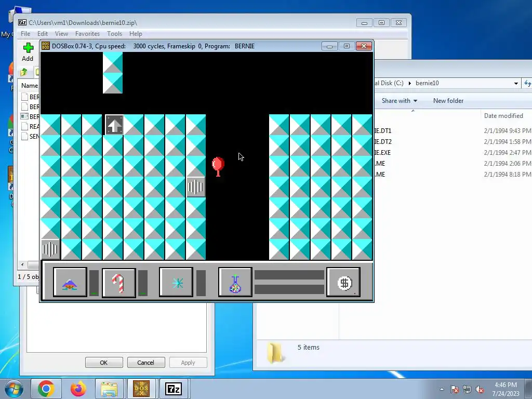Image resolution: width=532 pixels, height=399 pixels.
Task: Click the striped gray block beside the shaft
Action: click(196, 187)
